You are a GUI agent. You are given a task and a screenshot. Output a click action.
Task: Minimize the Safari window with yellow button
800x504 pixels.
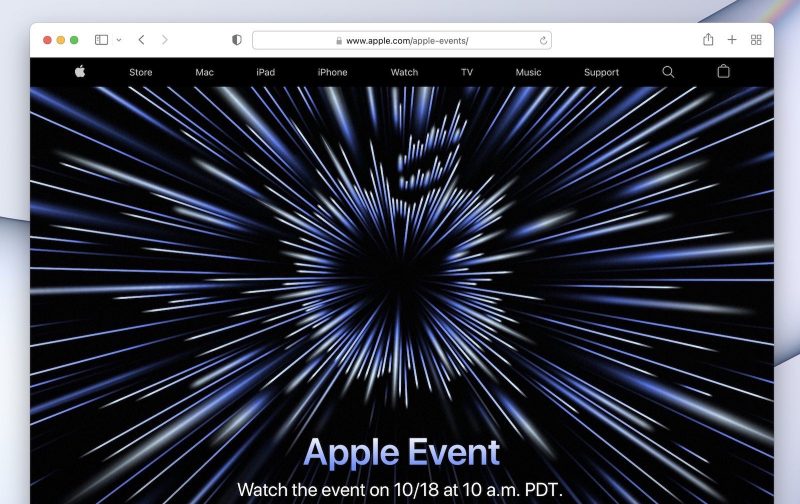click(x=61, y=40)
